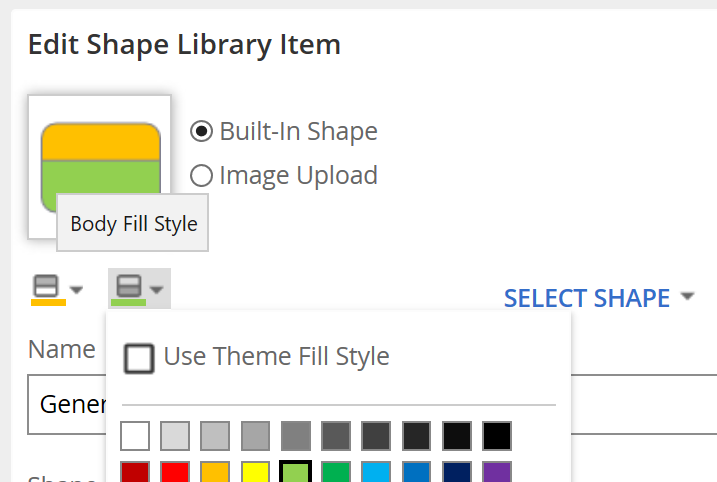The width and height of the screenshot is (717, 482).
Task: Open the SELECT SHAPE dropdown
Action: tap(598, 298)
